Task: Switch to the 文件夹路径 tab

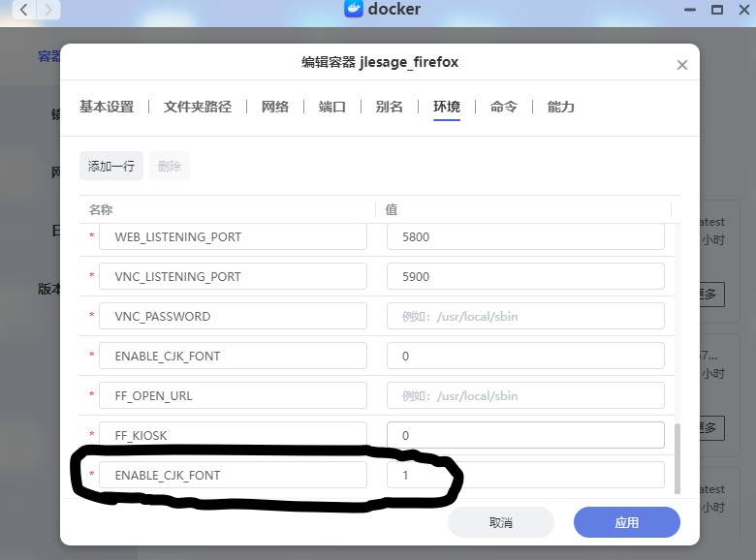Action: (198, 107)
